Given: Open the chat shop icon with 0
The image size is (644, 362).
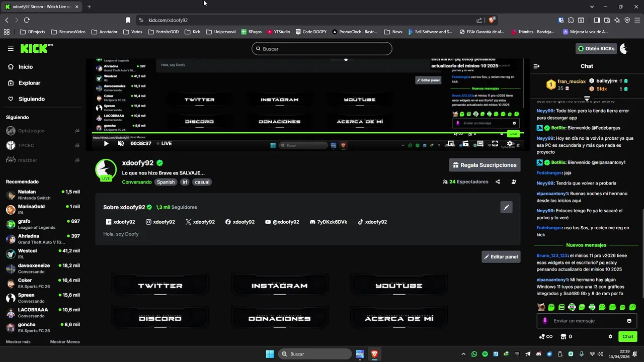Looking at the screenshot, I should 567,336.
